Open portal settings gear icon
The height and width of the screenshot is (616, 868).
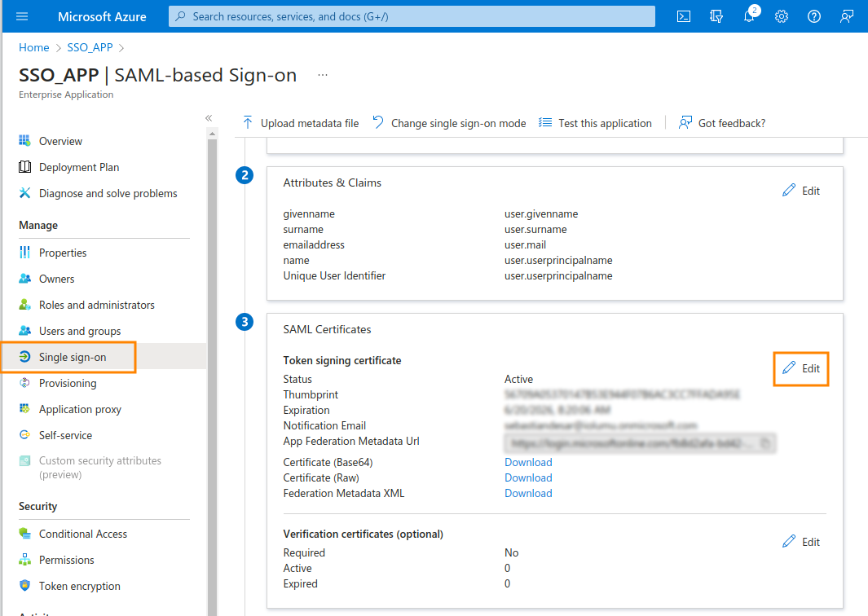pos(781,16)
